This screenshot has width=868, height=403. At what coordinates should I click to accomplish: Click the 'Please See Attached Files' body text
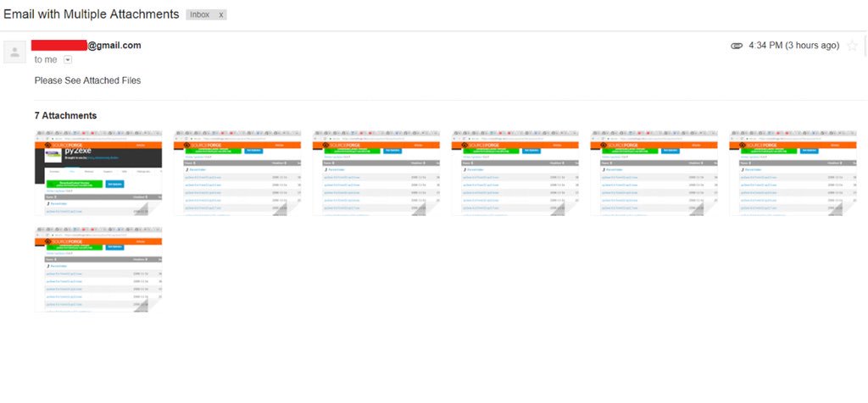pyautogui.click(x=87, y=80)
